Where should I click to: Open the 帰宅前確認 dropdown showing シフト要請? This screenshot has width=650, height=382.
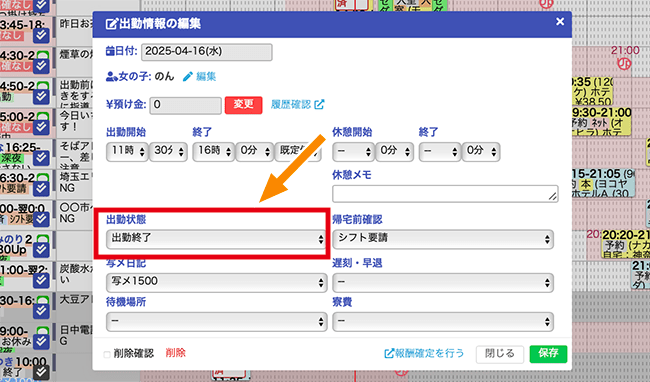pyautogui.click(x=443, y=239)
